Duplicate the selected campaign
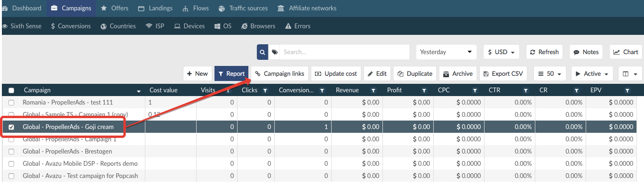The height and width of the screenshot is (186, 644). click(x=414, y=73)
